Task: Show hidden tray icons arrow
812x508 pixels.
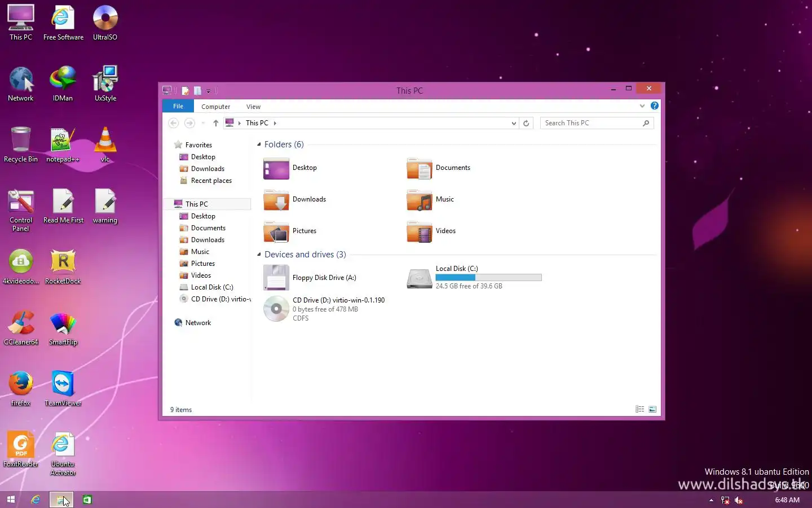Action: (711, 500)
